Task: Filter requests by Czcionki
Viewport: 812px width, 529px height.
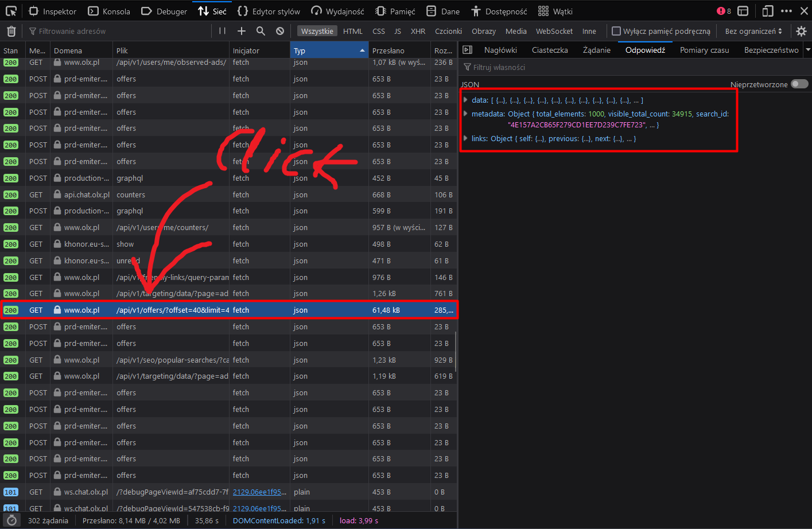Action: [x=448, y=31]
